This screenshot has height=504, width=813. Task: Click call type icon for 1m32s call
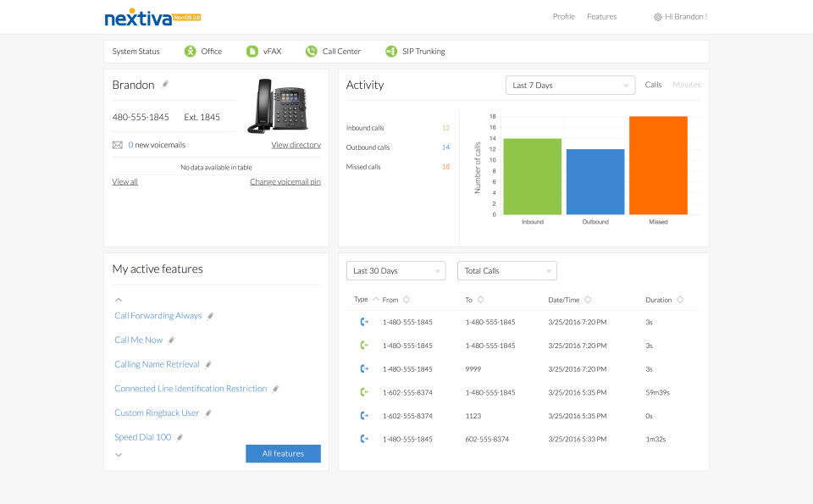[x=364, y=439]
